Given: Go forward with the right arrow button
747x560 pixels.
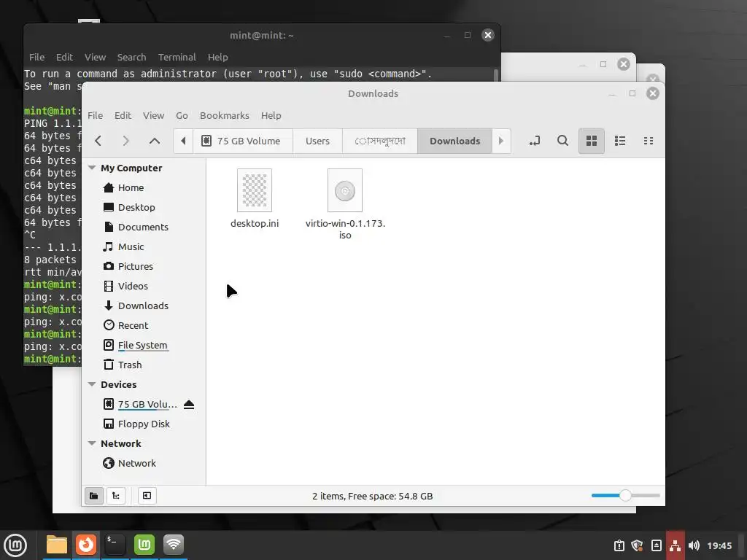Looking at the screenshot, I should (125, 141).
